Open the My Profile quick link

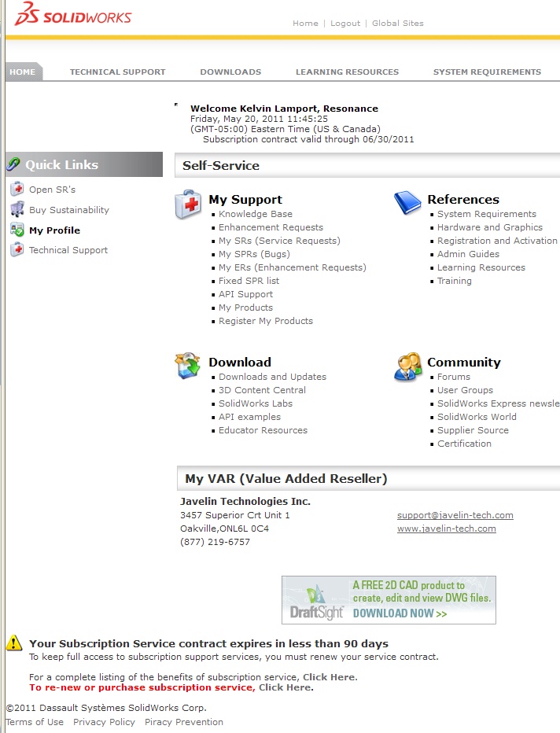55,230
